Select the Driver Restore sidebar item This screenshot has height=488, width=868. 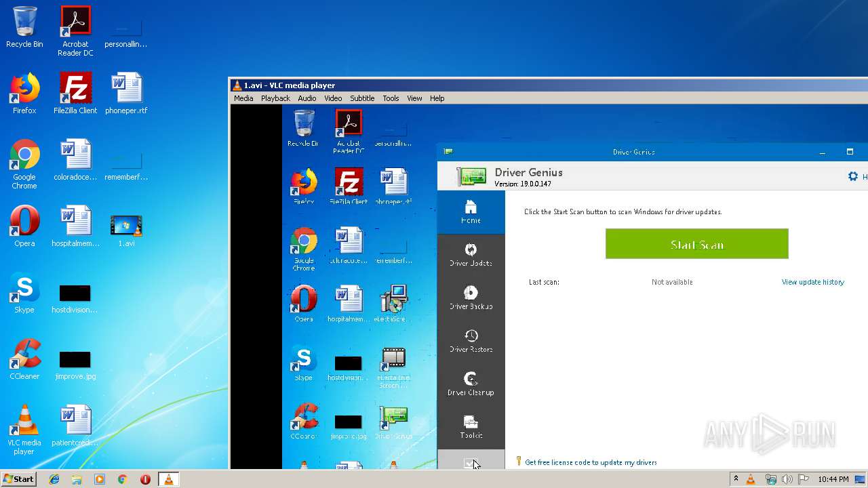471,341
